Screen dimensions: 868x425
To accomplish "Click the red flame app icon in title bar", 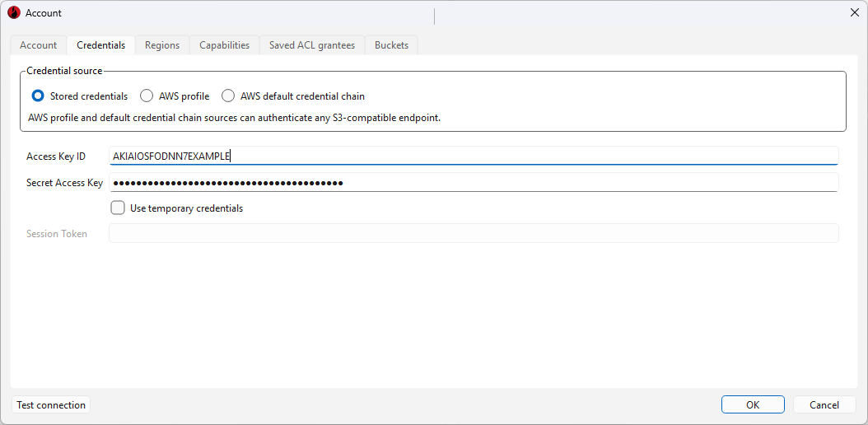I will [x=14, y=12].
